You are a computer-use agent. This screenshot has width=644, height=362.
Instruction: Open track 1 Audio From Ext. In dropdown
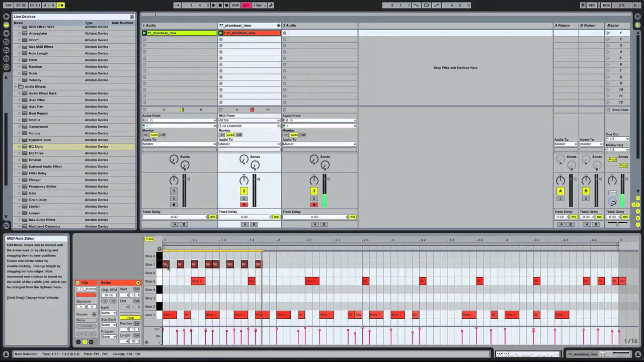(x=179, y=121)
